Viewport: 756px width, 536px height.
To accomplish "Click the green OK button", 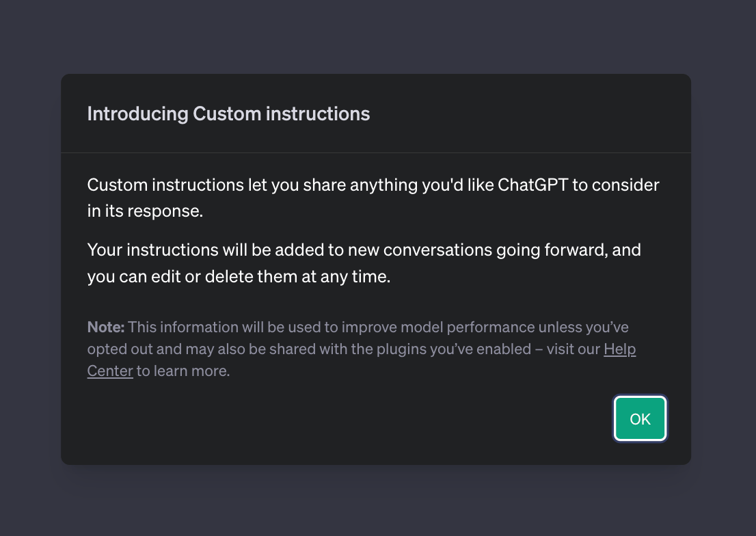I will 640,419.
